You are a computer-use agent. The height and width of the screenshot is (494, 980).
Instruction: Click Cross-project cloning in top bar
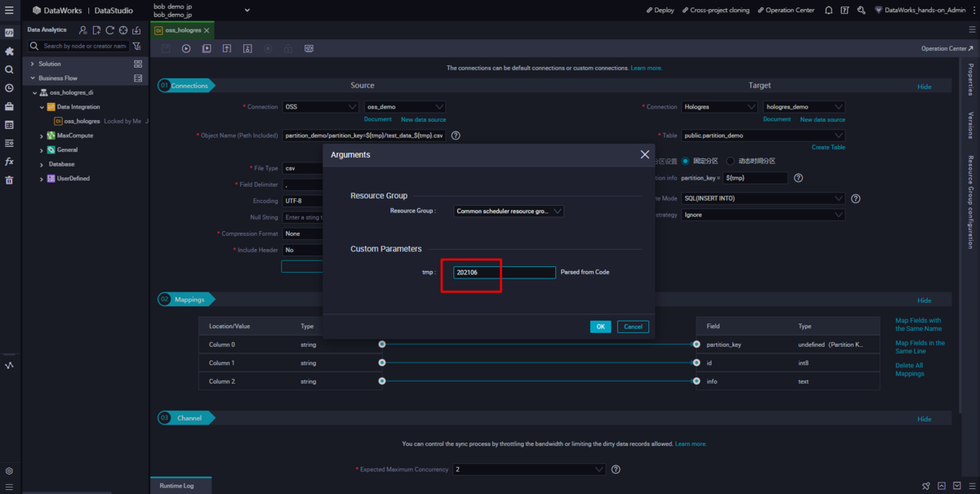tap(715, 11)
